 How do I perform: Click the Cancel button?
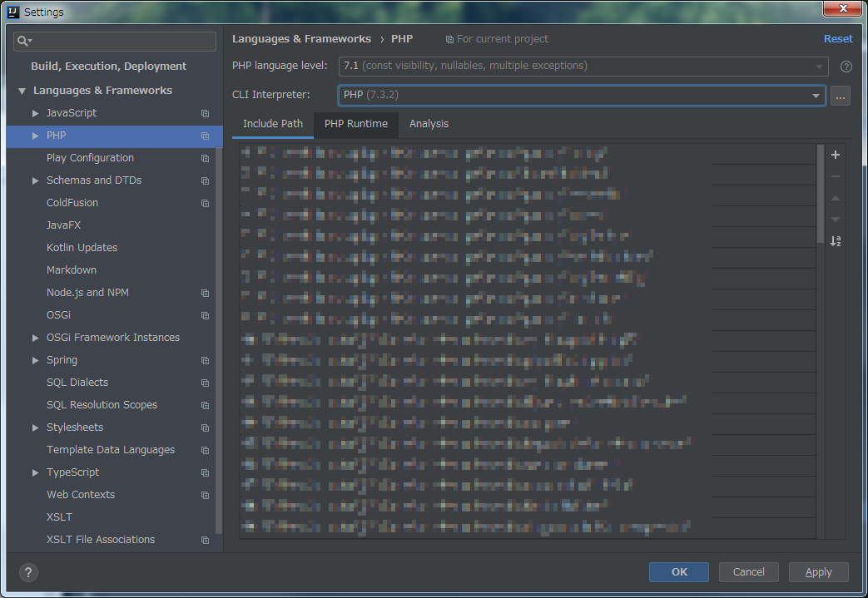tap(748, 572)
